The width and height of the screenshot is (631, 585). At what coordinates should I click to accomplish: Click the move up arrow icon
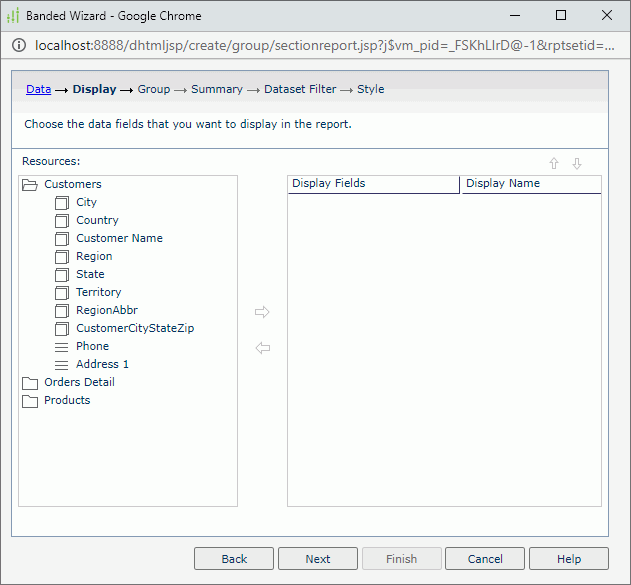coord(554,164)
